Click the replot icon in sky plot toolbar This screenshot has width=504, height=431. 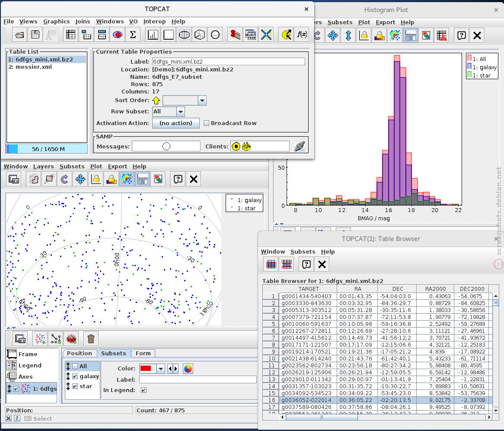(x=64, y=179)
